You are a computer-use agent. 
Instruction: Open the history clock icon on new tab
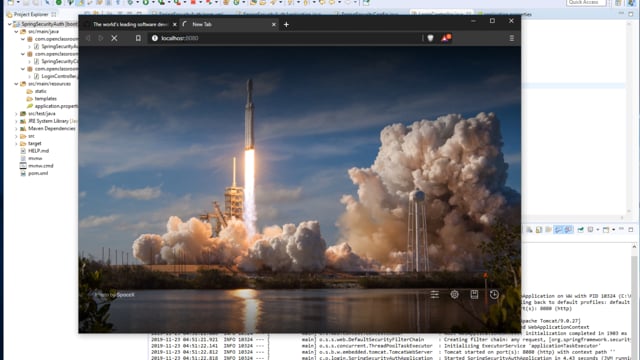pos(494,294)
